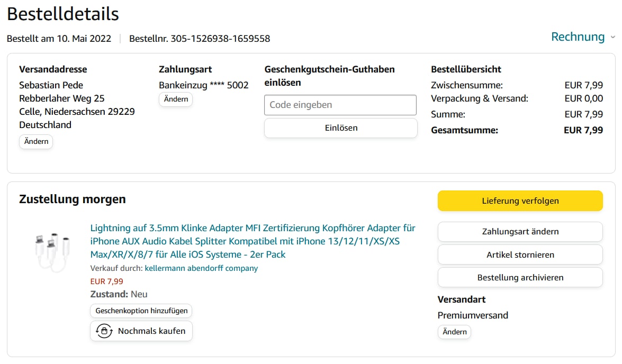
Task: Click the buy-again cart icon
Action: coord(104,331)
